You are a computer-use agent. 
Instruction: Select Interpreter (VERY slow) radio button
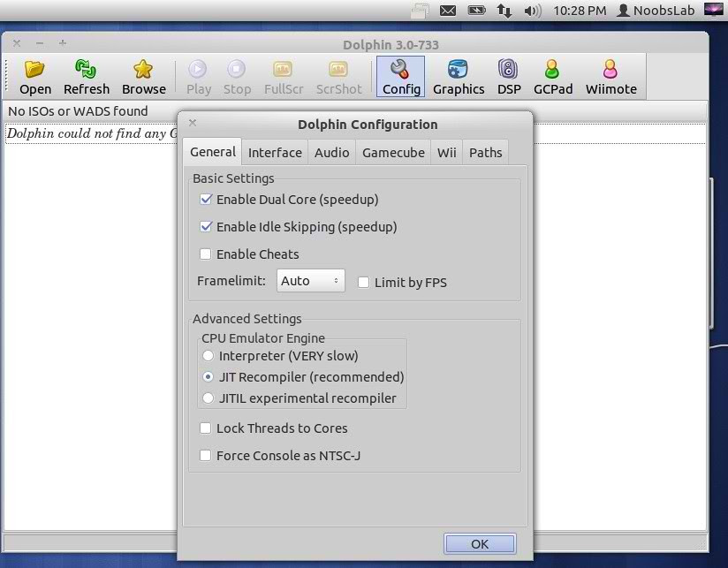pyautogui.click(x=208, y=356)
